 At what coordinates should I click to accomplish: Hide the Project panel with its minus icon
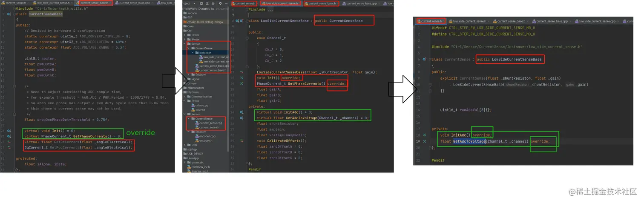click(226, 3)
